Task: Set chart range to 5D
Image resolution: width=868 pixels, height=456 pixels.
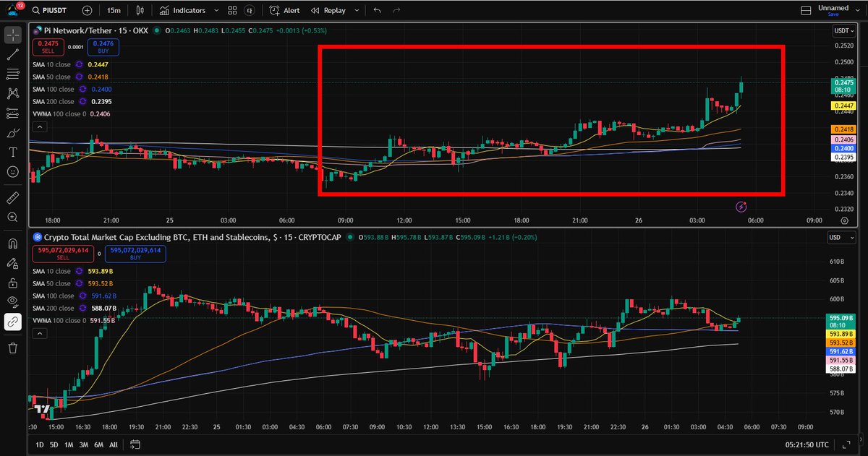Action: [x=54, y=444]
